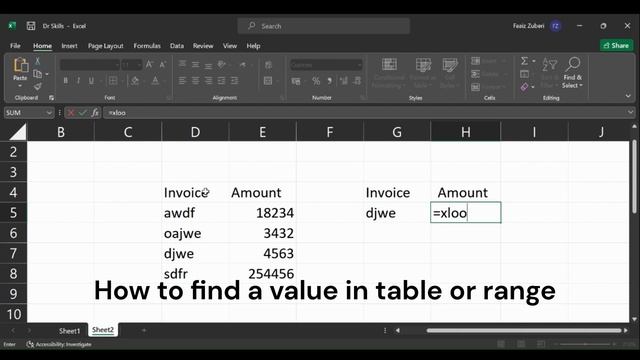Open Sort & Filter icon

[549, 73]
